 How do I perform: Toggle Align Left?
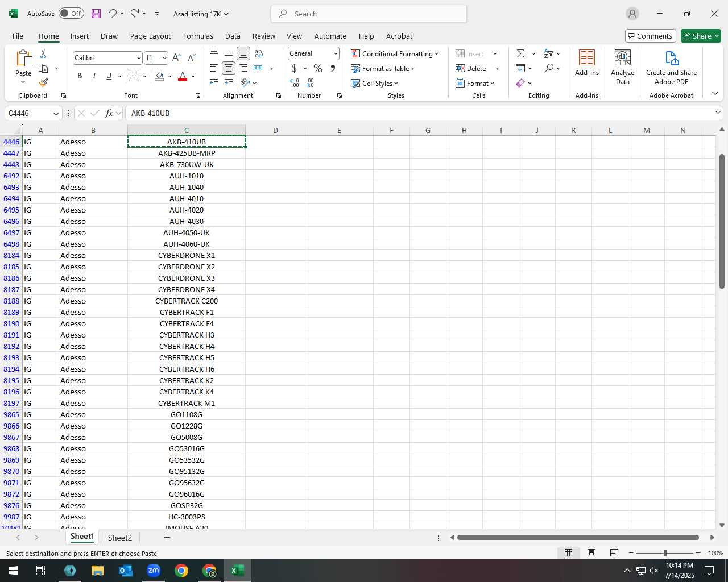pyautogui.click(x=214, y=68)
